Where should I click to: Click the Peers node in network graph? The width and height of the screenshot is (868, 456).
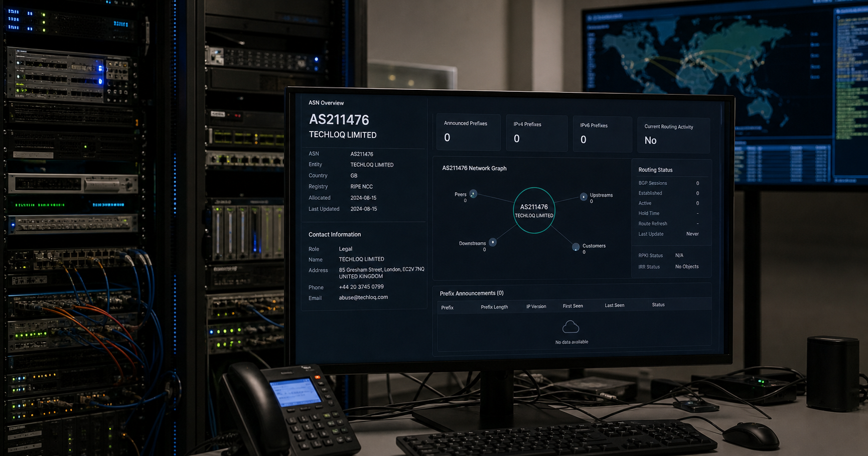(x=473, y=194)
